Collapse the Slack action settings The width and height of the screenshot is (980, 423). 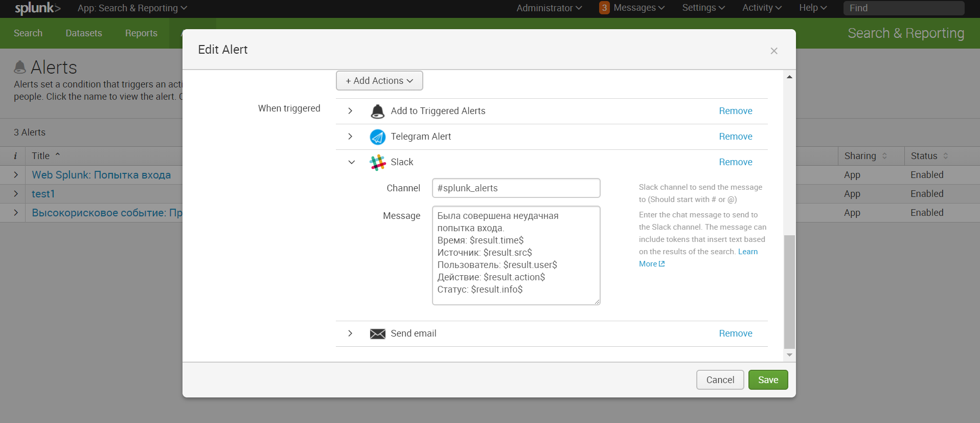[x=351, y=162]
